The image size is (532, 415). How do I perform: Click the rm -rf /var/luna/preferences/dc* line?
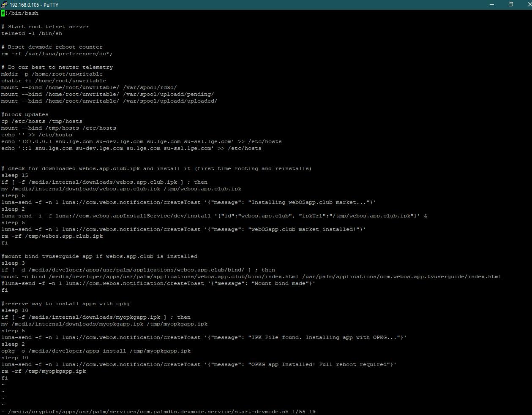pos(57,54)
